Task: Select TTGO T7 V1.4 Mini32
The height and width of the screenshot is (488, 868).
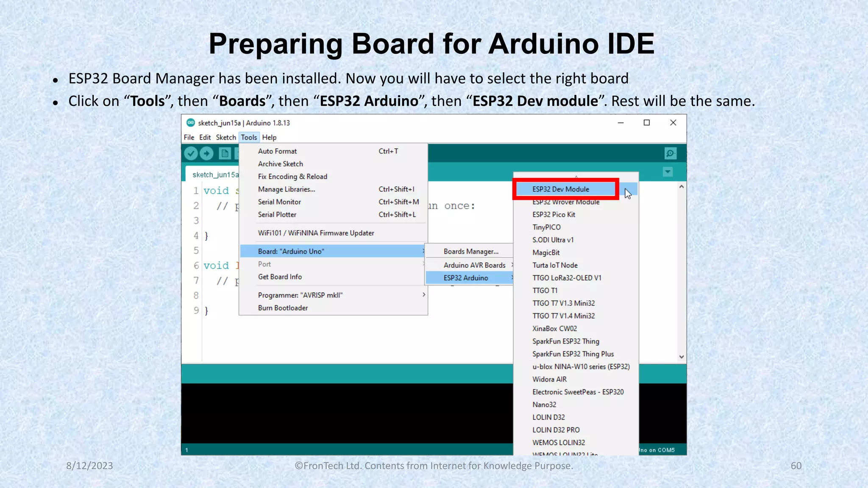Action: pyautogui.click(x=576, y=316)
